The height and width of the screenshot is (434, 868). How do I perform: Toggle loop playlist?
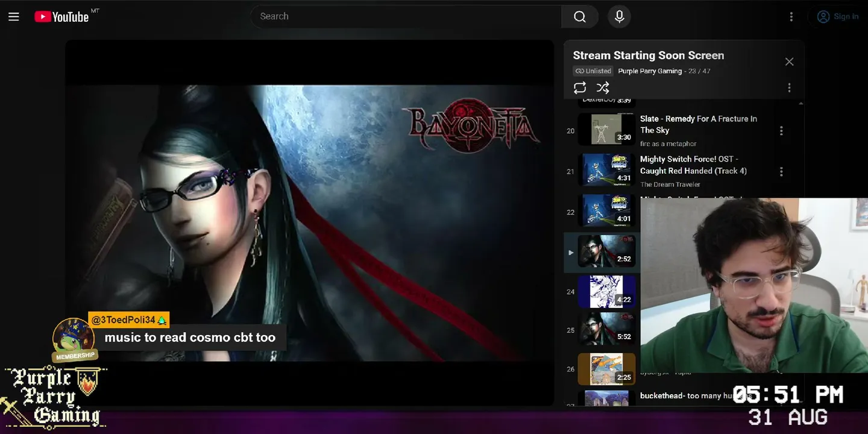point(580,88)
